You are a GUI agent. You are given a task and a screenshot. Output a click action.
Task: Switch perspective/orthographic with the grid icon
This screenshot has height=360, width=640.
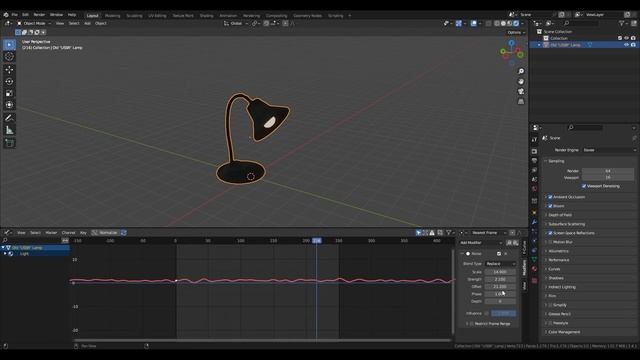tap(521, 101)
